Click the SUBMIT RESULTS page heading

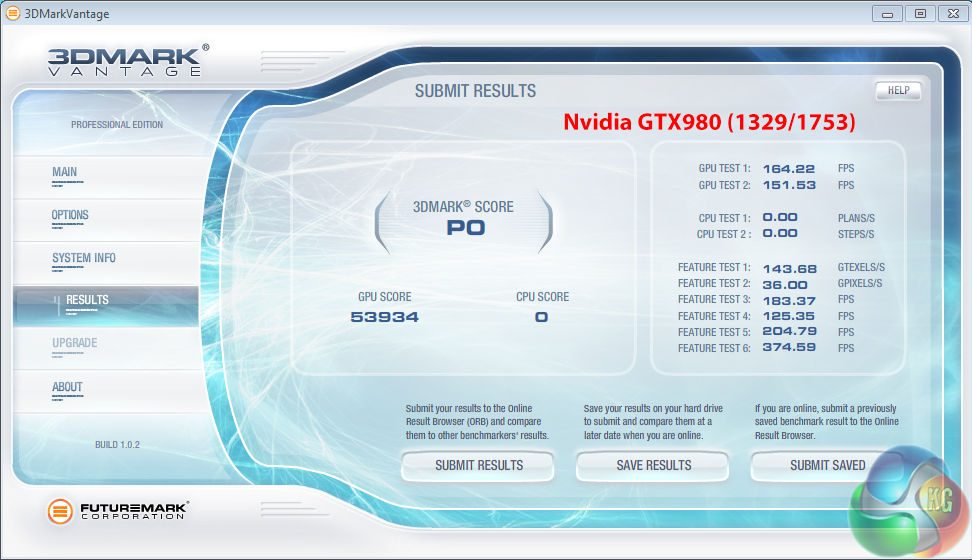tap(475, 91)
